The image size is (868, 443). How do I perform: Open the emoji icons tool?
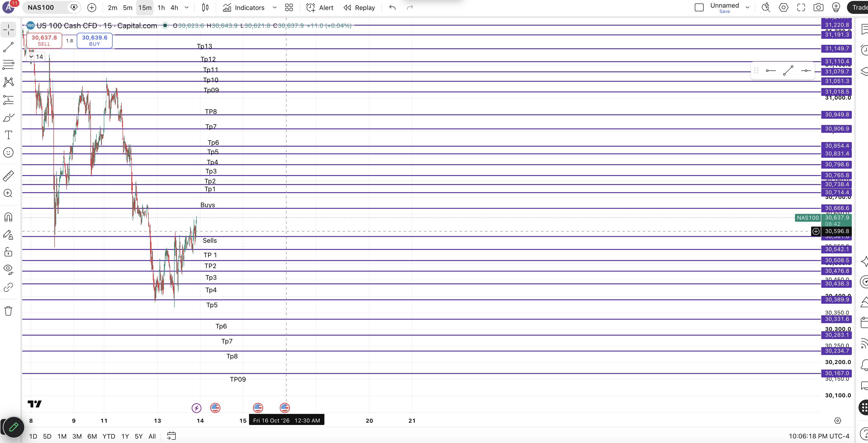[x=8, y=152]
